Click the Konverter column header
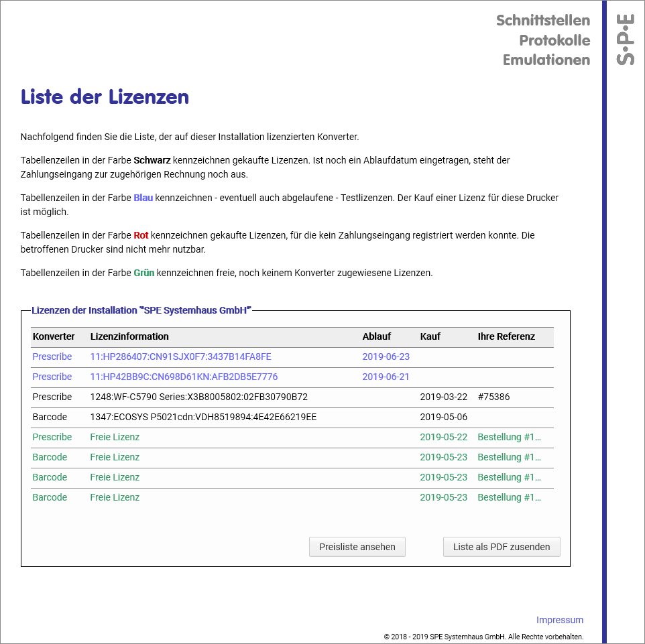 point(54,336)
